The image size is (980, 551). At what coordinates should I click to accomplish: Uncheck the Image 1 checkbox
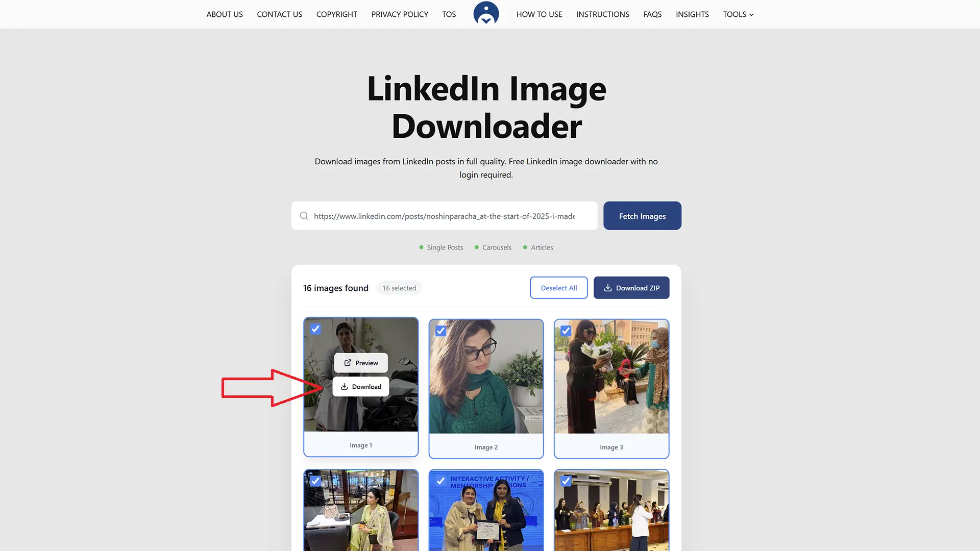click(315, 329)
